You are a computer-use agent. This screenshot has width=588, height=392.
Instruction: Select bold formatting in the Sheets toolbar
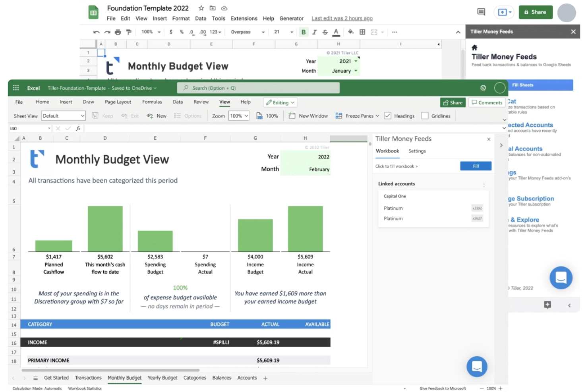(x=304, y=32)
